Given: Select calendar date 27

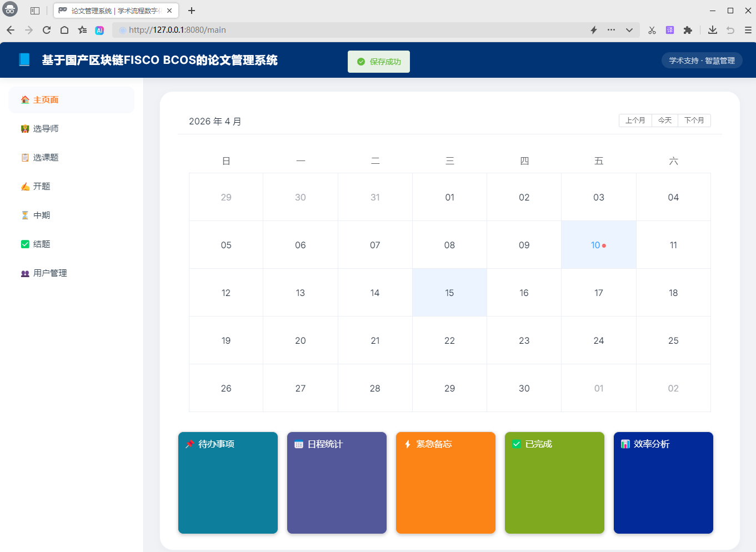Looking at the screenshot, I should tap(301, 388).
